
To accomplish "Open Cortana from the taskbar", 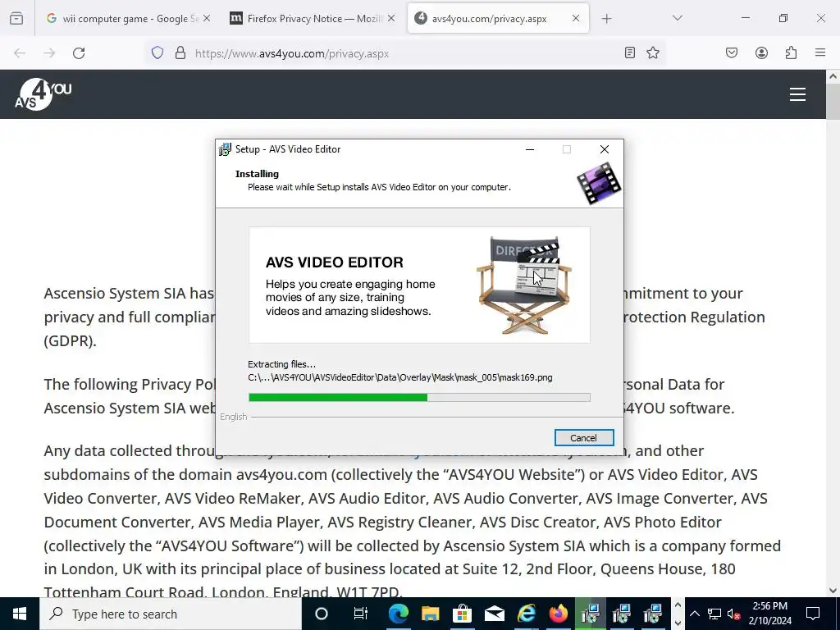I will [322, 614].
